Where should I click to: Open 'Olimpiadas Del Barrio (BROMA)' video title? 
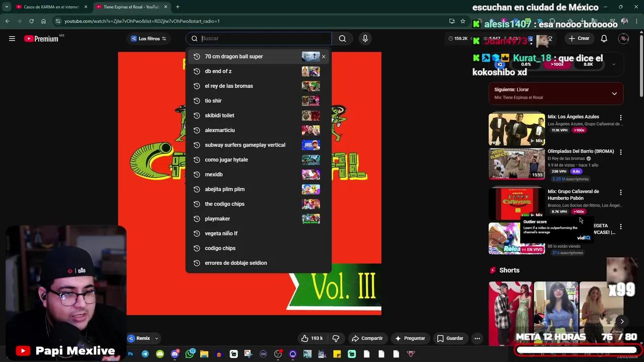point(581,151)
